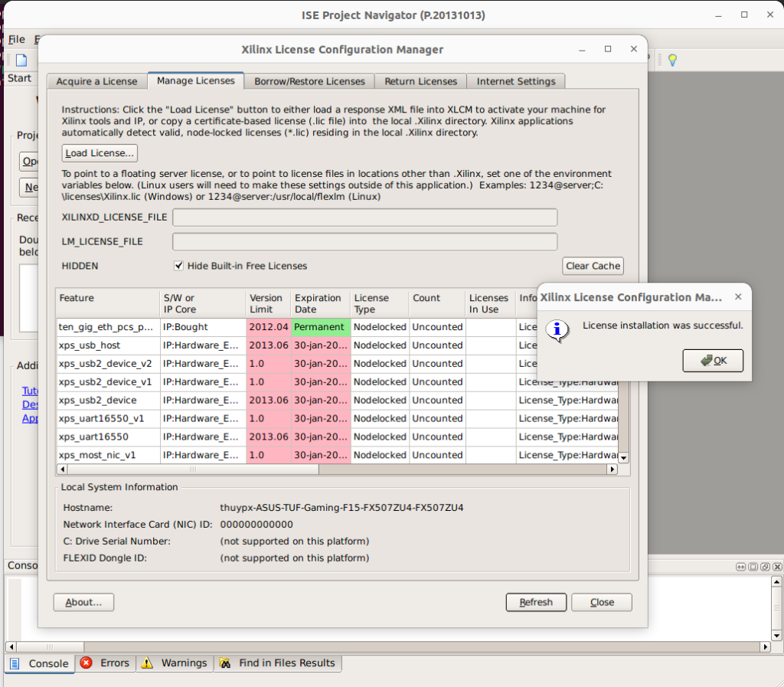Image resolution: width=784 pixels, height=687 pixels.
Task: Click the Console vertical scroll up arrow
Action: 776,581
